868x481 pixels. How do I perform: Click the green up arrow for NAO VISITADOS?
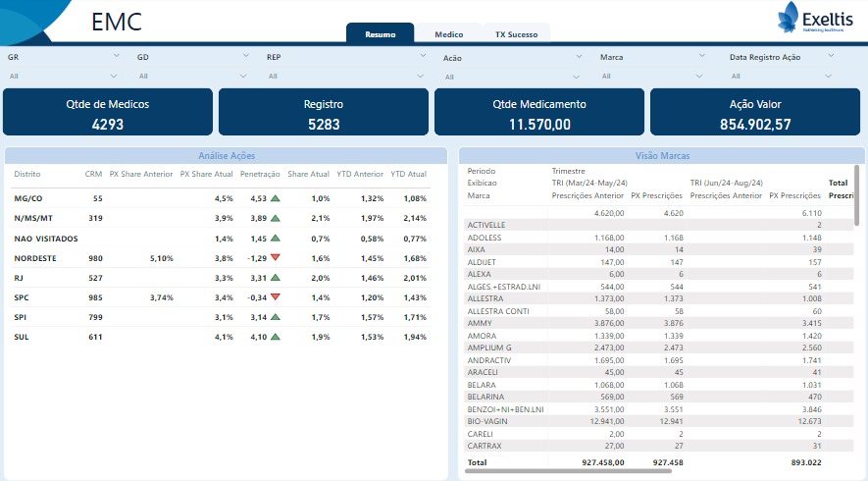[x=276, y=239]
